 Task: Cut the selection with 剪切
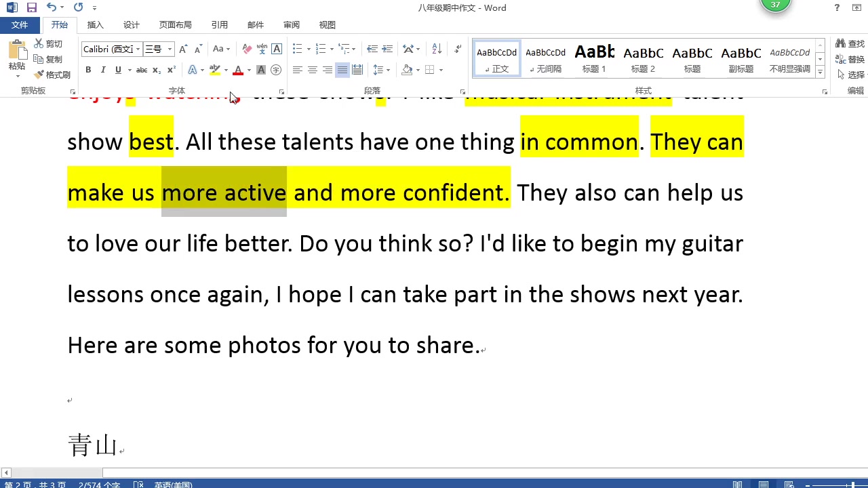click(48, 44)
